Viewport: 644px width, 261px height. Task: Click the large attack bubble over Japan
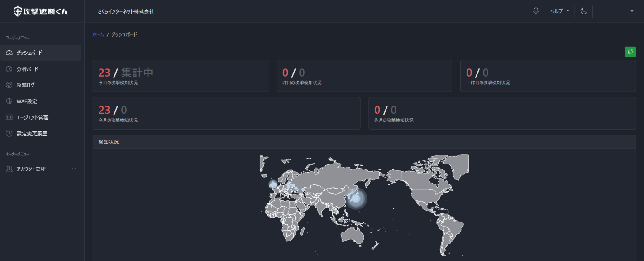[x=356, y=198]
